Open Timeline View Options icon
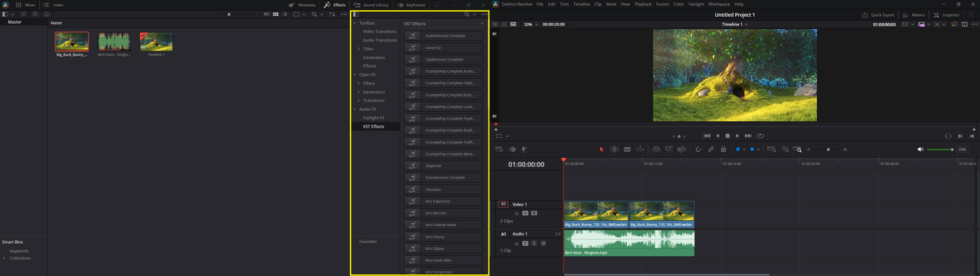This screenshot has height=276, width=980. click(499, 149)
